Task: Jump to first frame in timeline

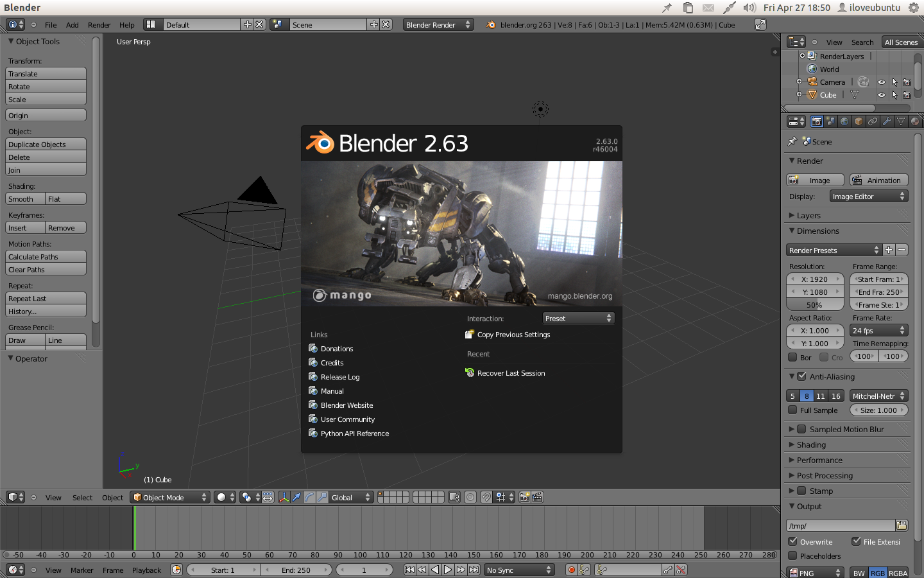Action: coord(409,570)
